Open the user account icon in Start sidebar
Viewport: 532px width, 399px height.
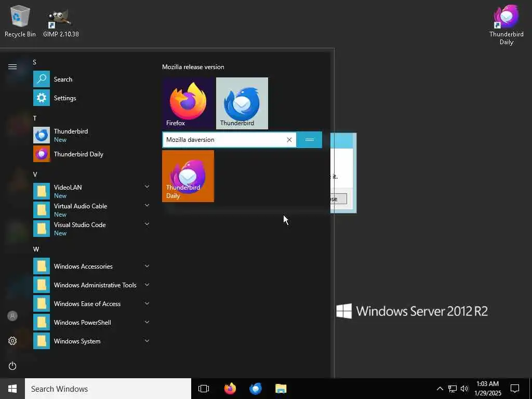coord(12,316)
